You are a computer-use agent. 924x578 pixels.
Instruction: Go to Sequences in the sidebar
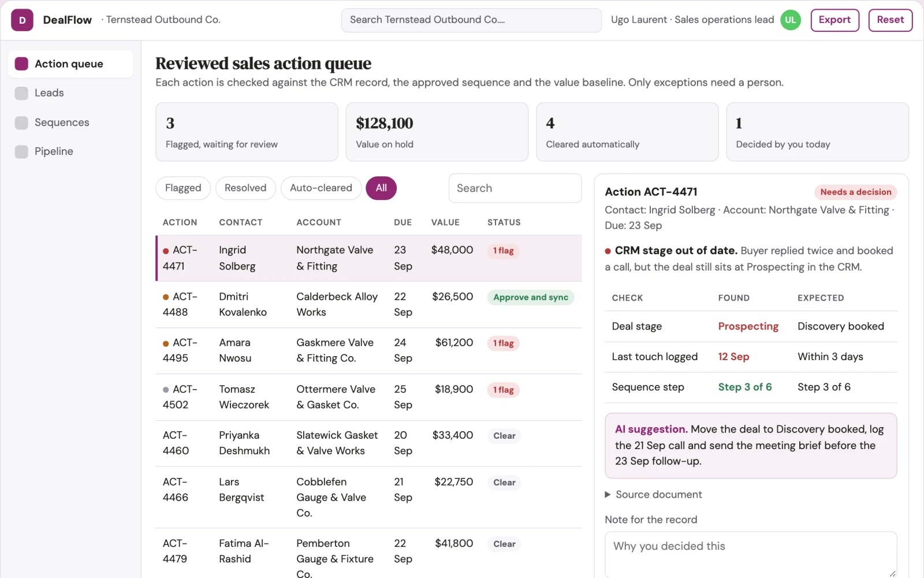(70, 123)
